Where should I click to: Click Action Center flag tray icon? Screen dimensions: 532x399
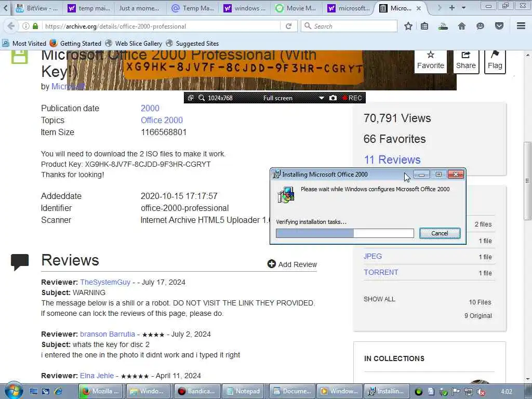(456, 392)
